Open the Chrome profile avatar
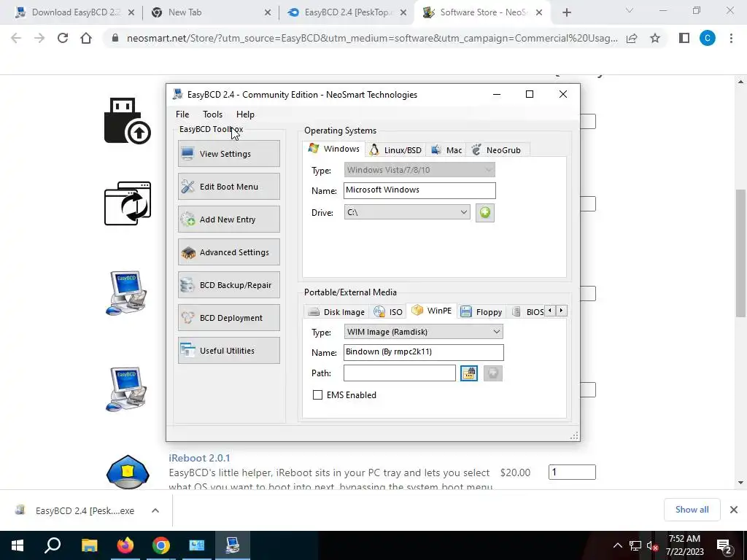747x560 pixels. [708, 38]
